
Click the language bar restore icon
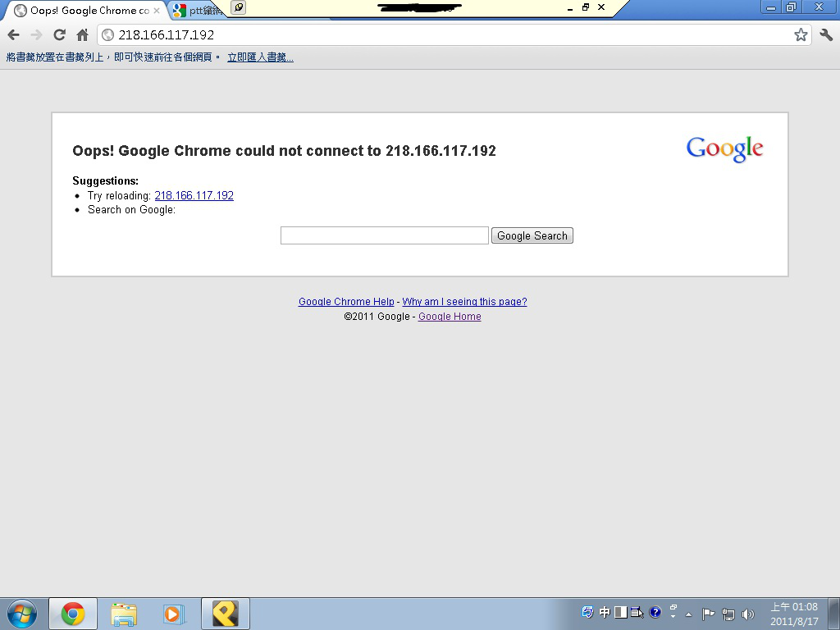tap(673, 608)
